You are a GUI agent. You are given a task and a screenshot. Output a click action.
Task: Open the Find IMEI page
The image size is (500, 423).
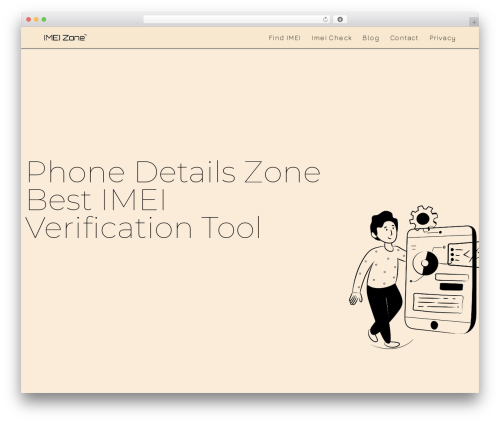[284, 38]
